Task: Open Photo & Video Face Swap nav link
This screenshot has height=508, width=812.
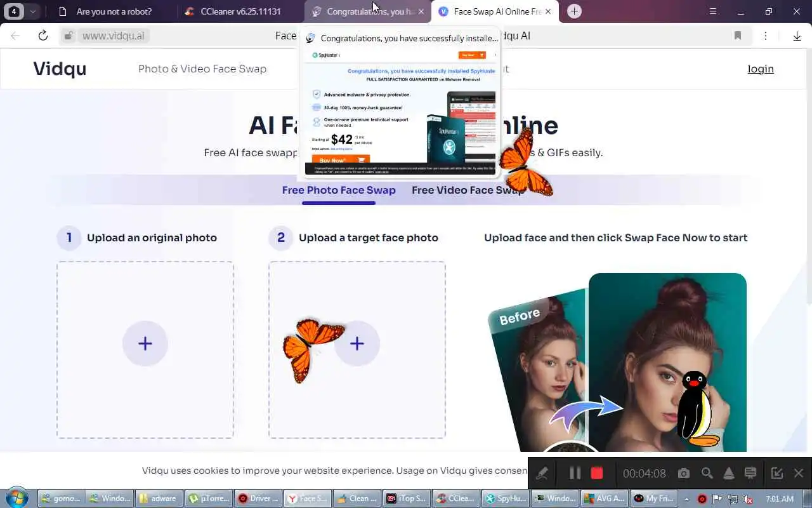Action: pyautogui.click(x=202, y=69)
